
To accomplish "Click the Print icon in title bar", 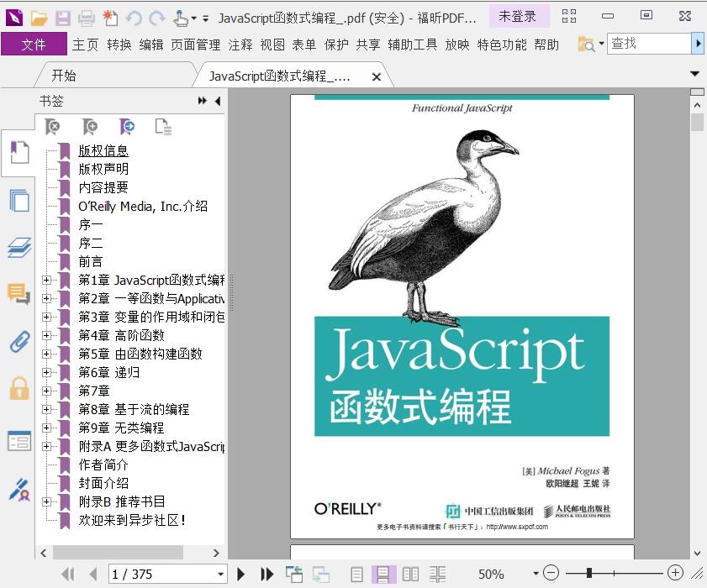I will pos(86,18).
